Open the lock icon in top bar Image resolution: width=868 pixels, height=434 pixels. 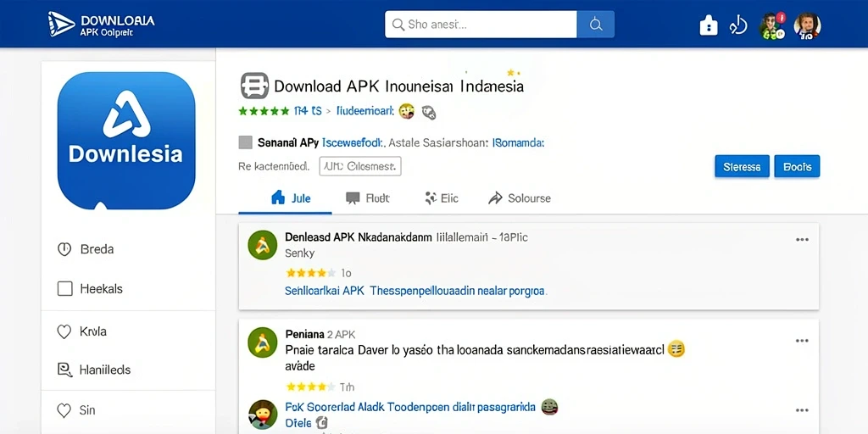tap(709, 25)
